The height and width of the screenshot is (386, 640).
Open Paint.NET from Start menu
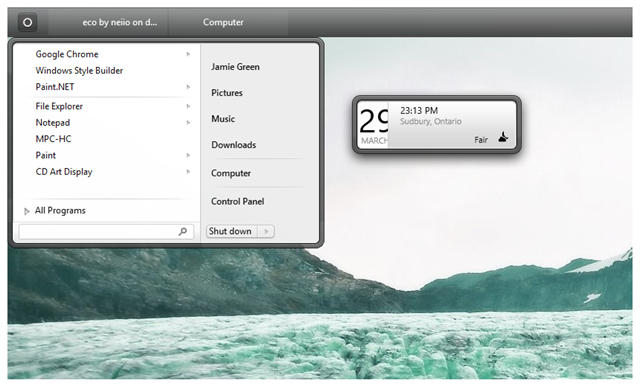click(x=55, y=87)
